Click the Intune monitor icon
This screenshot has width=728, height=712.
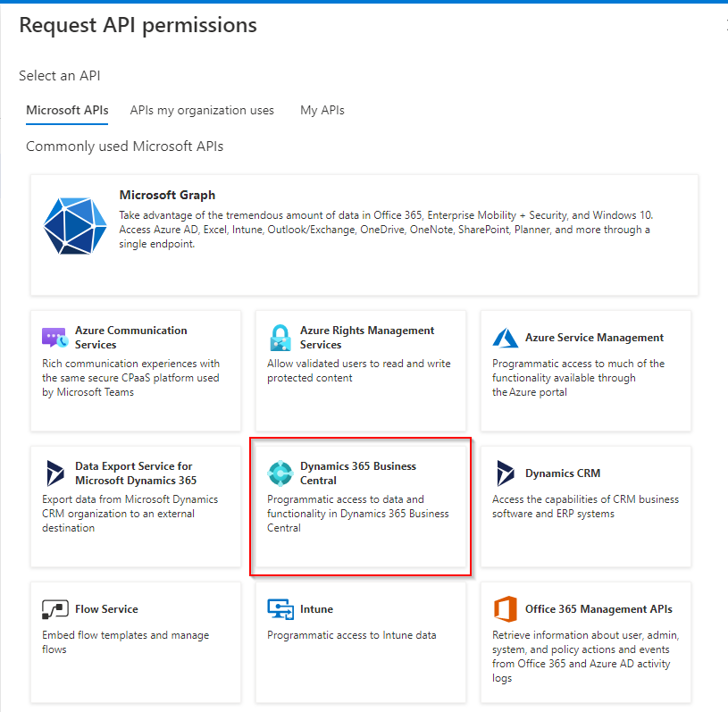tap(280, 608)
